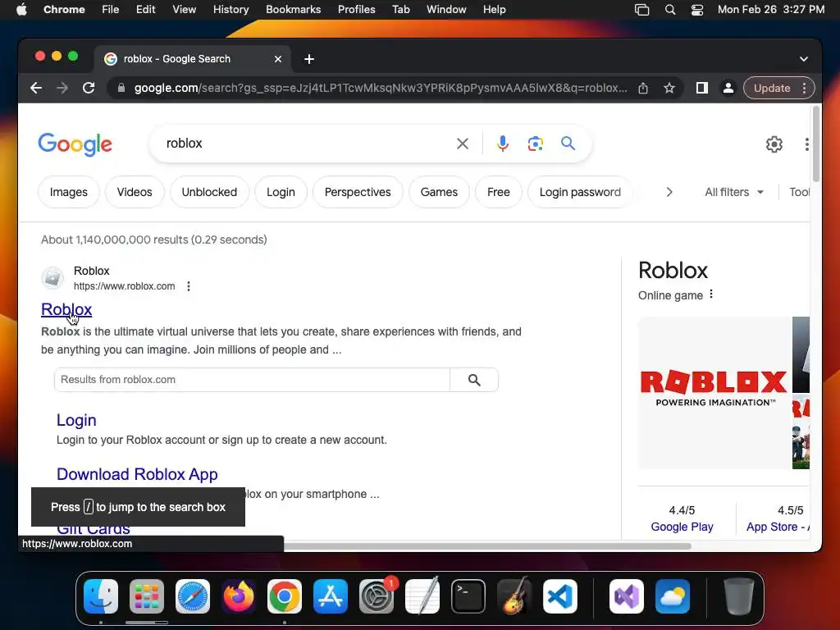Click the vertical page scrollbar
The image size is (840, 630).
pyautogui.click(x=816, y=144)
